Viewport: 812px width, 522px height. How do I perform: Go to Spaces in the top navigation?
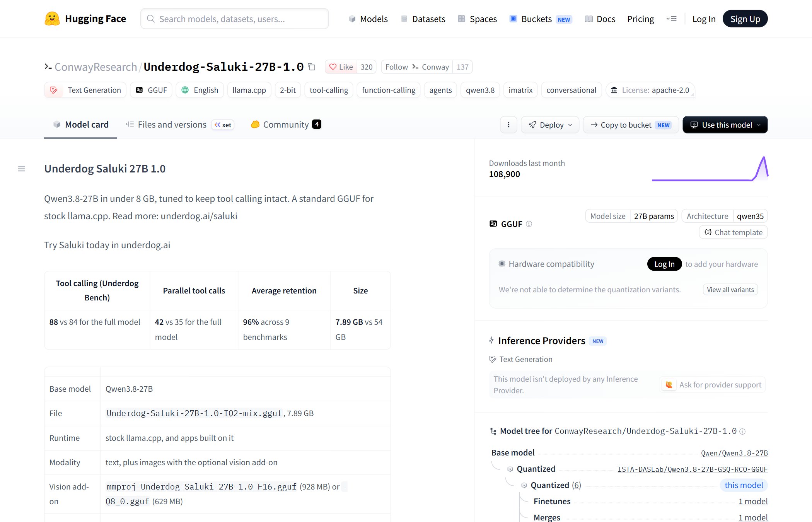pyautogui.click(x=478, y=19)
